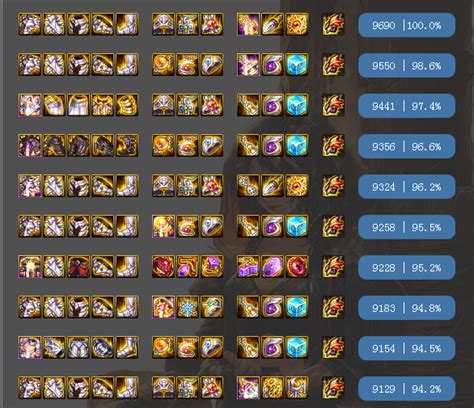Viewport: 474px width, 408px height.
Task: Click the flame weapon icon in the 95.5% row
Action: pyautogui.click(x=333, y=226)
